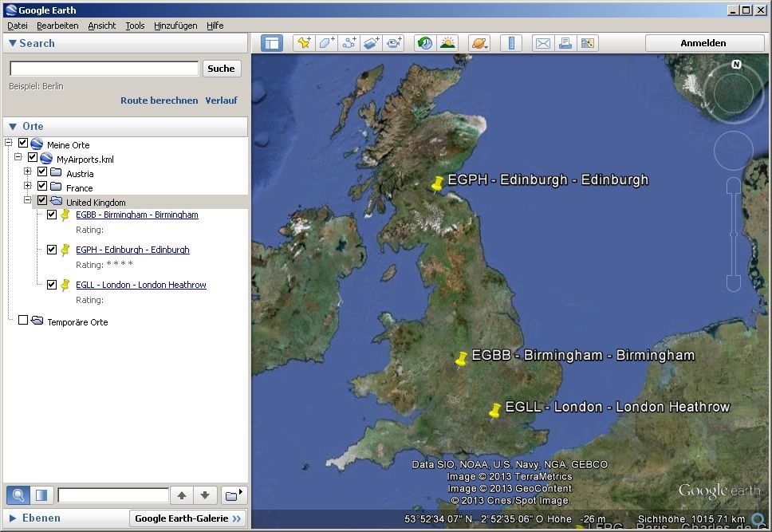This screenshot has height=532, width=772.
Task: Add a polygon with toolbar icon
Action: coord(326,43)
